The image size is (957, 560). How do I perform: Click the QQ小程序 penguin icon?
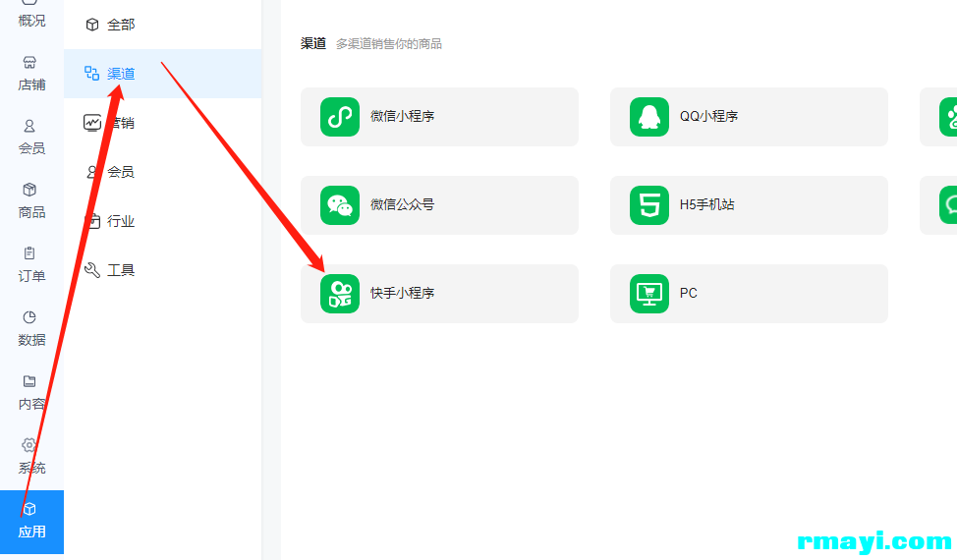(649, 117)
